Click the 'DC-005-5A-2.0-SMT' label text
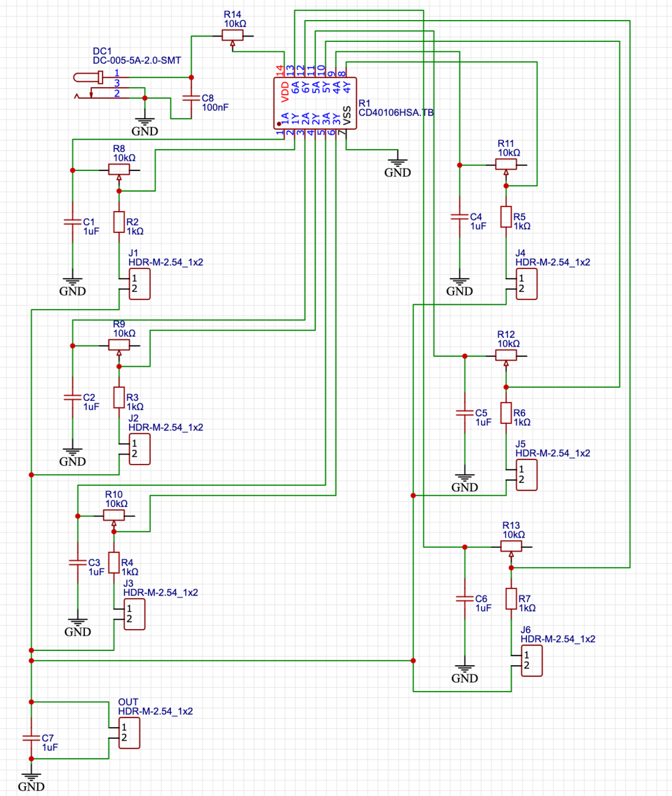Viewport: 672px width, 796px height. pos(137,60)
